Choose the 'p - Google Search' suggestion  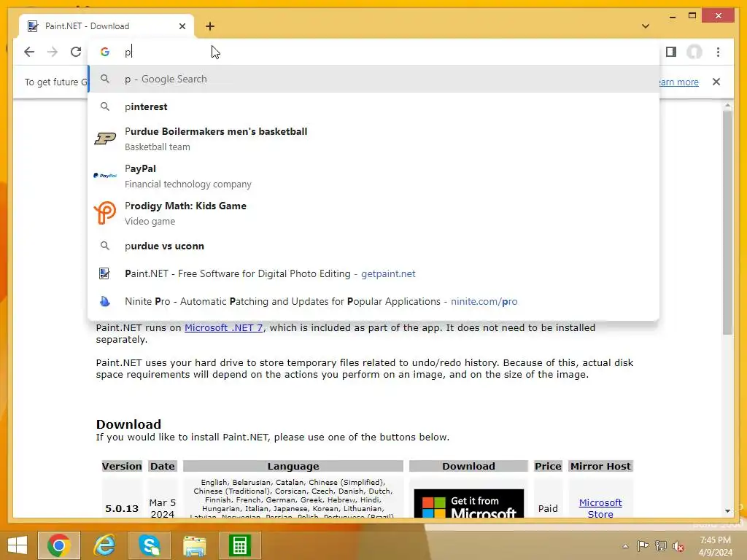tap(373, 79)
